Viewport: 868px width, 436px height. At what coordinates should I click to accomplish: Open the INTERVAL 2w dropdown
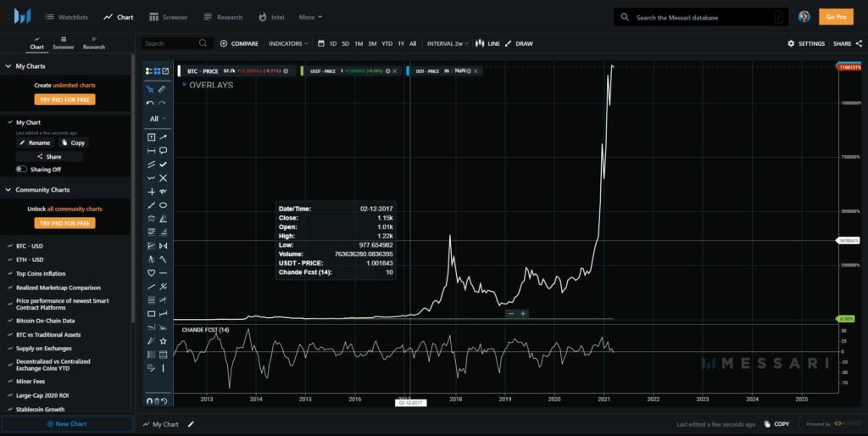(x=448, y=43)
